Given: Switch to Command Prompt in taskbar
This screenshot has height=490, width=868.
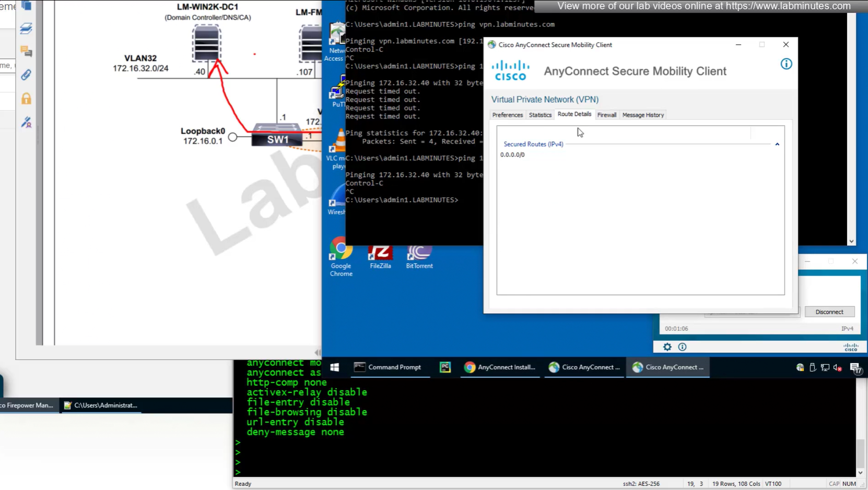Looking at the screenshot, I should click(389, 367).
